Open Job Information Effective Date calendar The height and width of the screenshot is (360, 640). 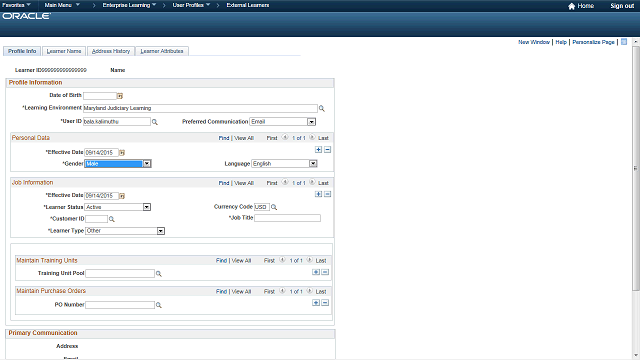[x=122, y=196]
